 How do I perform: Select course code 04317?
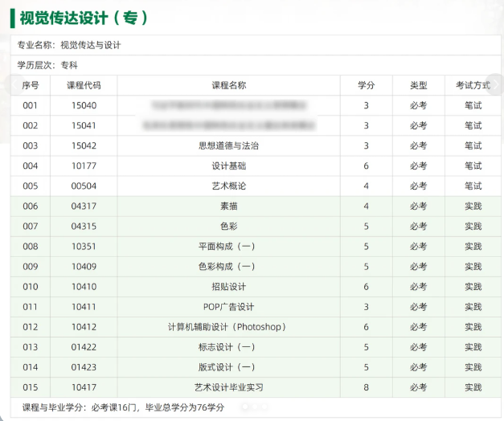[84, 206]
